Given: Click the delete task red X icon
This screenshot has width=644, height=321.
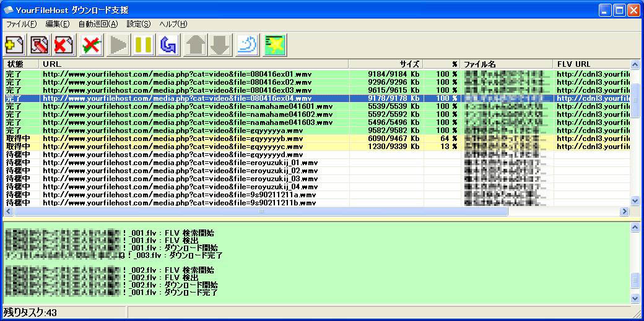Looking at the screenshot, I should click(x=64, y=44).
